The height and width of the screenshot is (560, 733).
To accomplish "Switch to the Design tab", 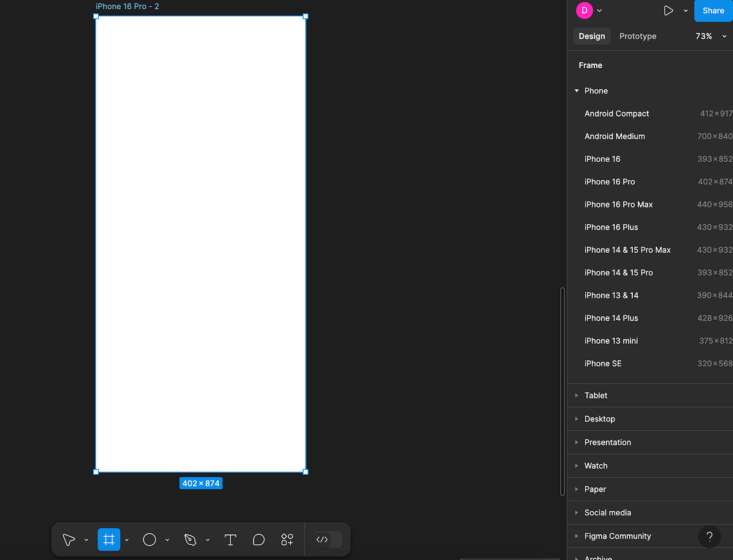I will click(591, 36).
